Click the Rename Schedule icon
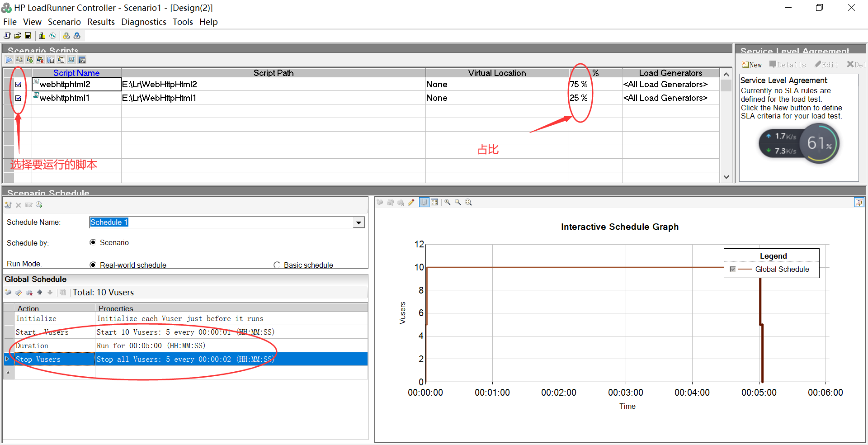The image size is (868, 445). [29, 205]
